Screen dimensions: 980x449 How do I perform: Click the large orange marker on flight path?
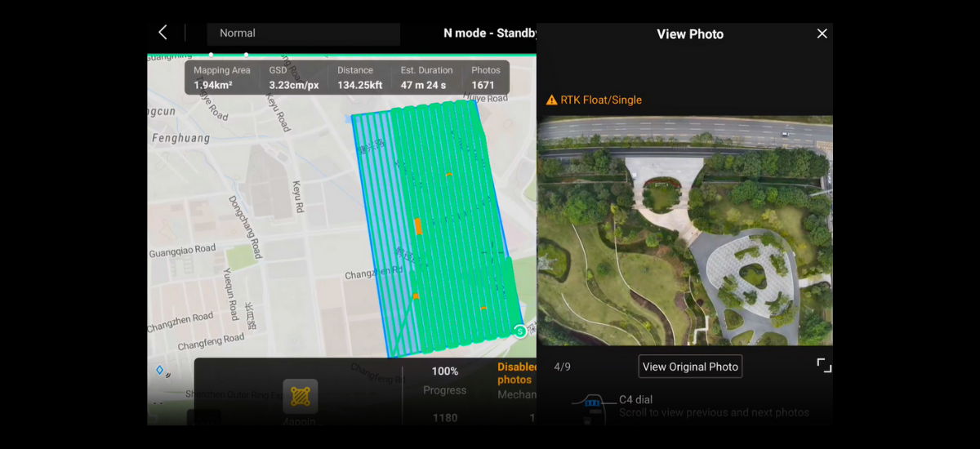[x=417, y=226]
